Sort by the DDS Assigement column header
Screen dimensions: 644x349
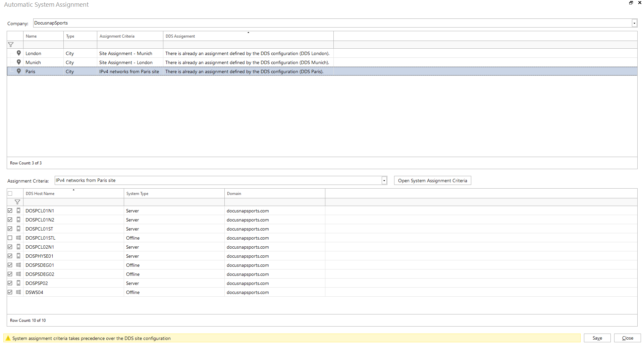248,36
